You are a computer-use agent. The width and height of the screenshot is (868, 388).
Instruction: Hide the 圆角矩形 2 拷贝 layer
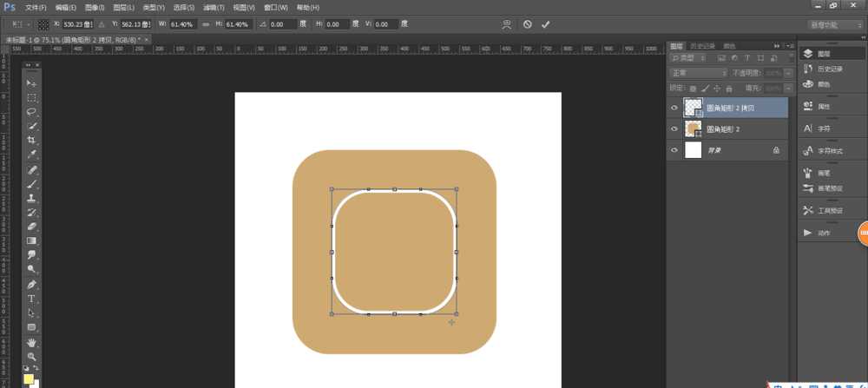(x=674, y=108)
